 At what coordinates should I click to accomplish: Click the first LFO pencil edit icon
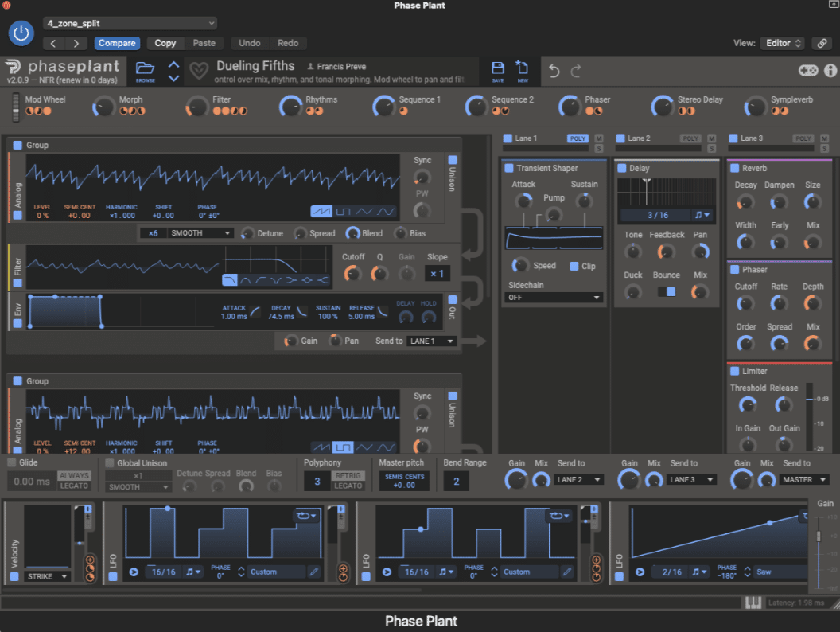tap(314, 572)
